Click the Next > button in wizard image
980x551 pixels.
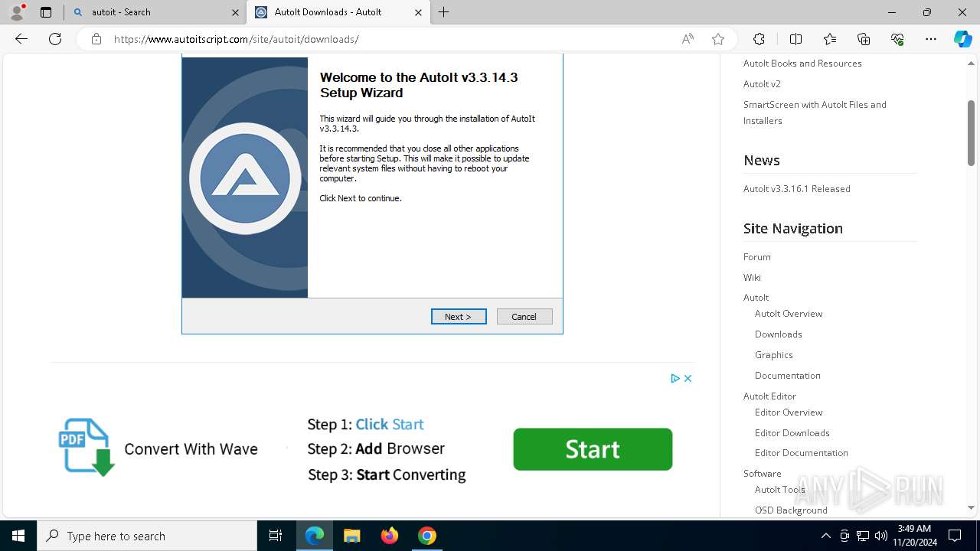point(459,317)
